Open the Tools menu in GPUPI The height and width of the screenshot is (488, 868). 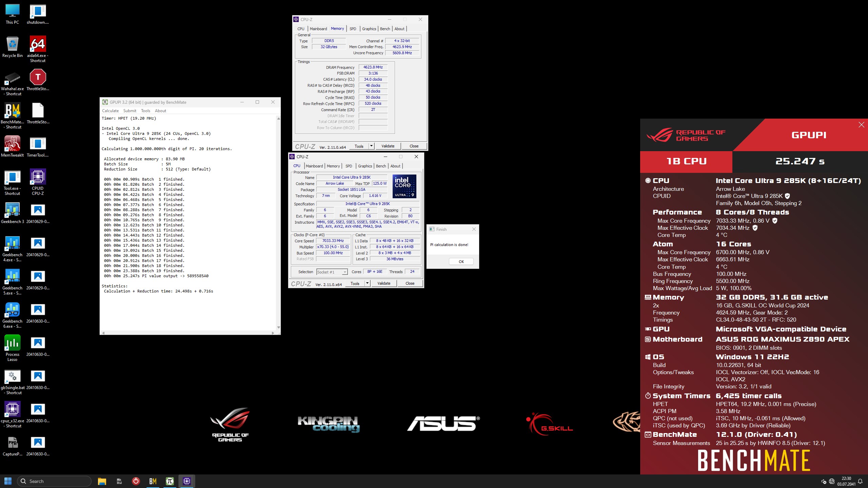pos(145,111)
